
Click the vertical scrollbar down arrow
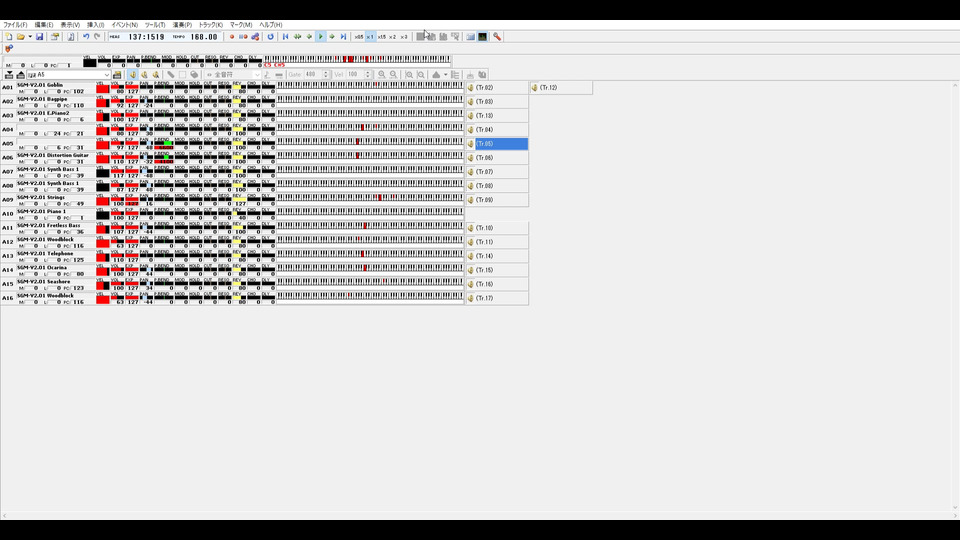[955, 508]
